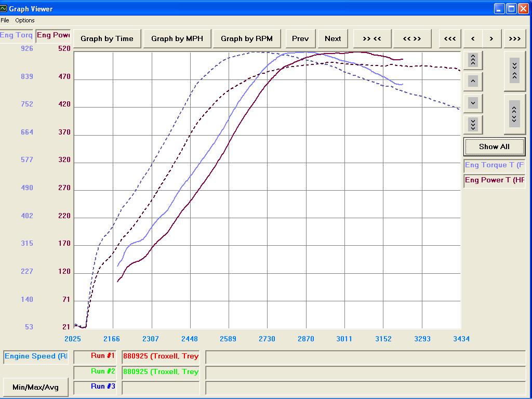Image resolution: width=532 pixels, height=399 pixels.
Task: Click the single down chevron scroll button
Action: (x=473, y=103)
